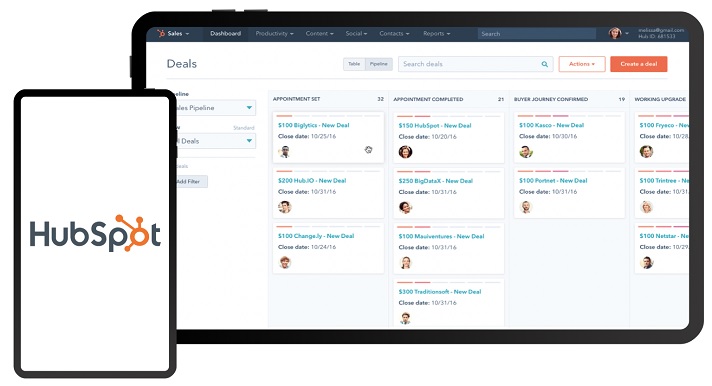Click the owner avatar on the Change.ly deal card
712x386 pixels.
click(x=285, y=262)
